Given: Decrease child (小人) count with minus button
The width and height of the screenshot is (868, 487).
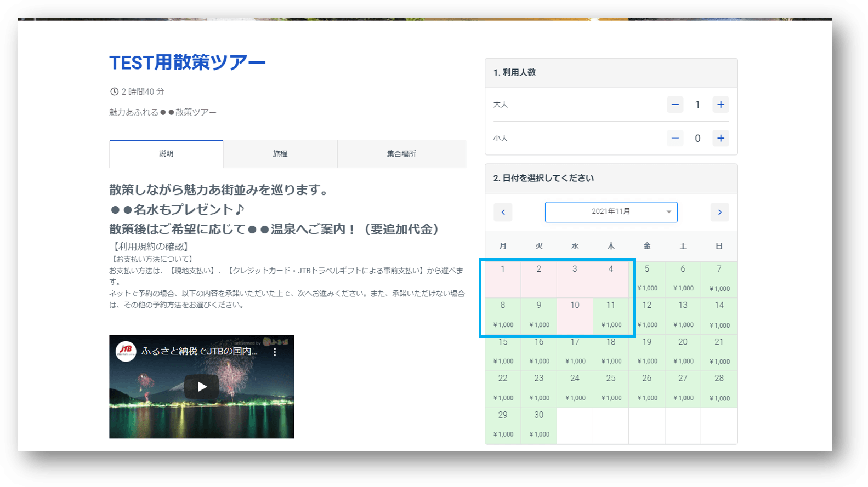Looking at the screenshot, I should click(x=675, y=139).
